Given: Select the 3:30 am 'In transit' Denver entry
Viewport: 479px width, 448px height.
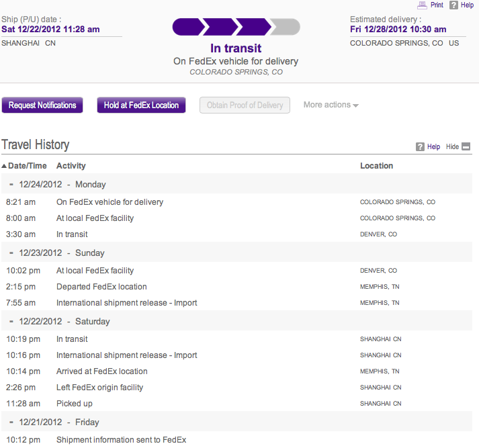Looking at the screenshot, I should [x=236, y=234].
